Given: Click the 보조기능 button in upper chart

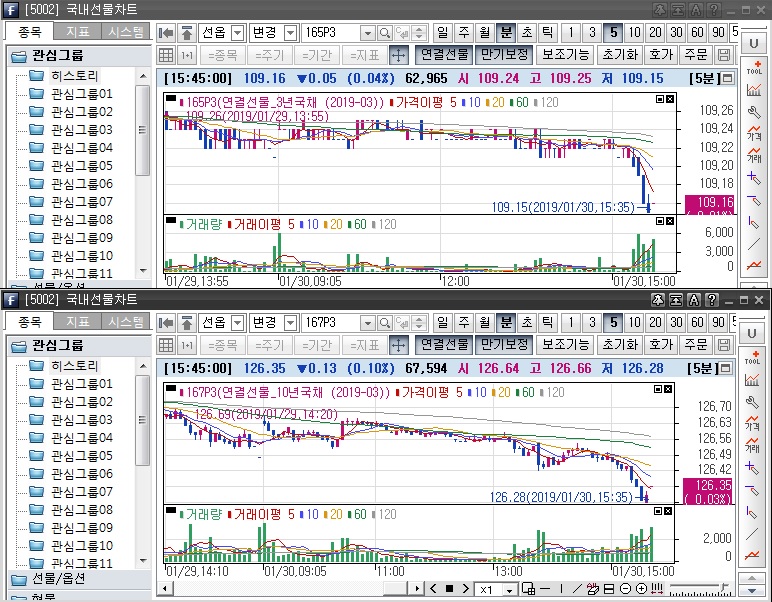Looking at the screenshot, I should click(566, 55).
